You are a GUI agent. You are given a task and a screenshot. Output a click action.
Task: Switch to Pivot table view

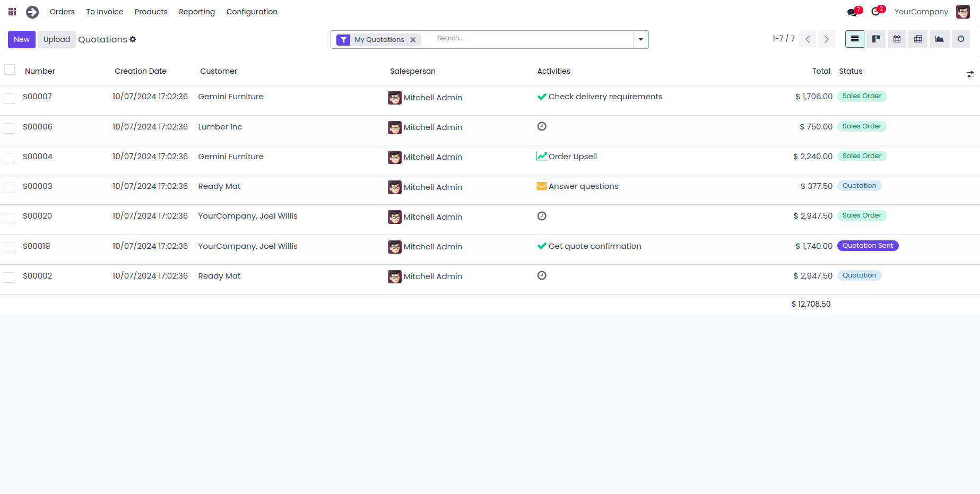tap(918, 39)
